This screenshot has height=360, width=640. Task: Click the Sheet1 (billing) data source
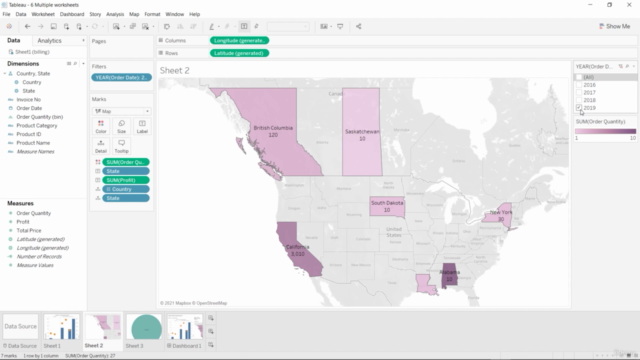(x=32, y=52)
